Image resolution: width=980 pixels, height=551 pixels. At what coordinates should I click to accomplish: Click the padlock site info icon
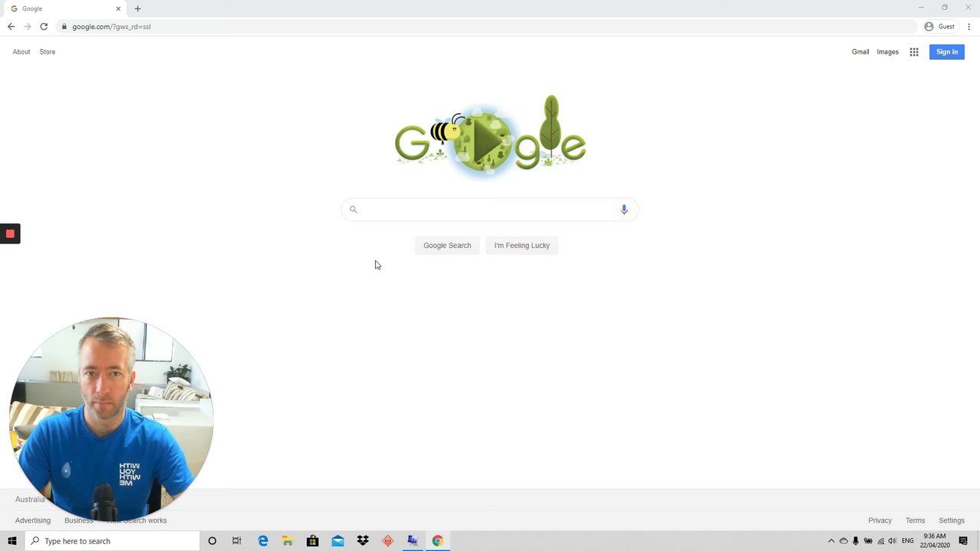pos(64,27)
